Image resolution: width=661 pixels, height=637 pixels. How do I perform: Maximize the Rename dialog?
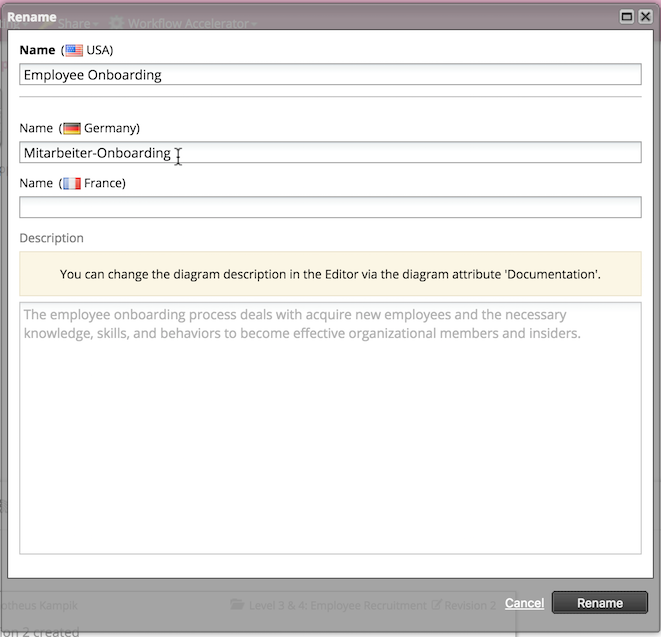click(x=627, y=16)
